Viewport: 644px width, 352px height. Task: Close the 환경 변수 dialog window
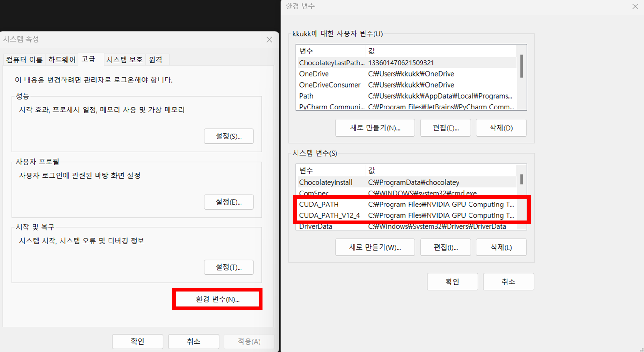point(635,6)
